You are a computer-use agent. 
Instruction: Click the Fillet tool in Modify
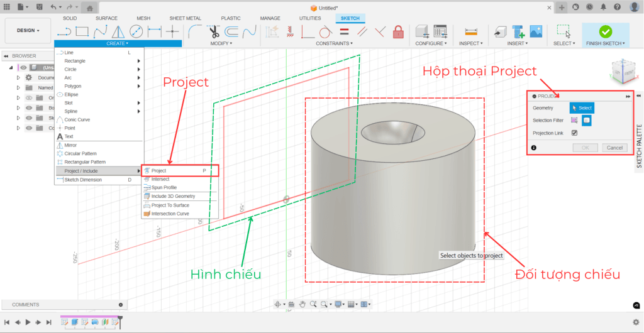tap(195, 31)
